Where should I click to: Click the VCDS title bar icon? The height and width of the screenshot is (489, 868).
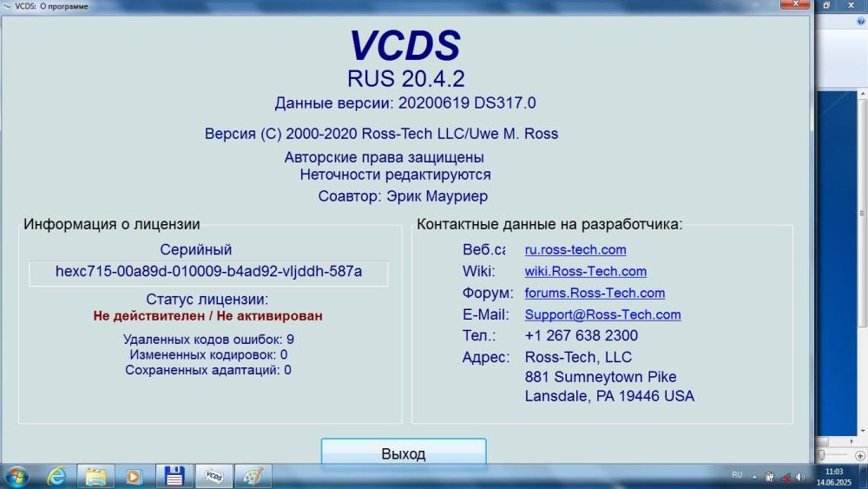tap(7, 6)
